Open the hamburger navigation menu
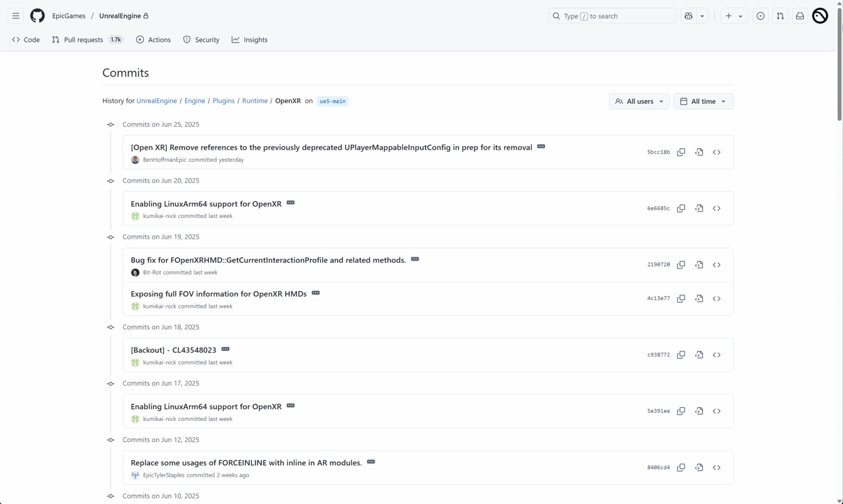This screenshot has width=843, height=504. [16, 16]
